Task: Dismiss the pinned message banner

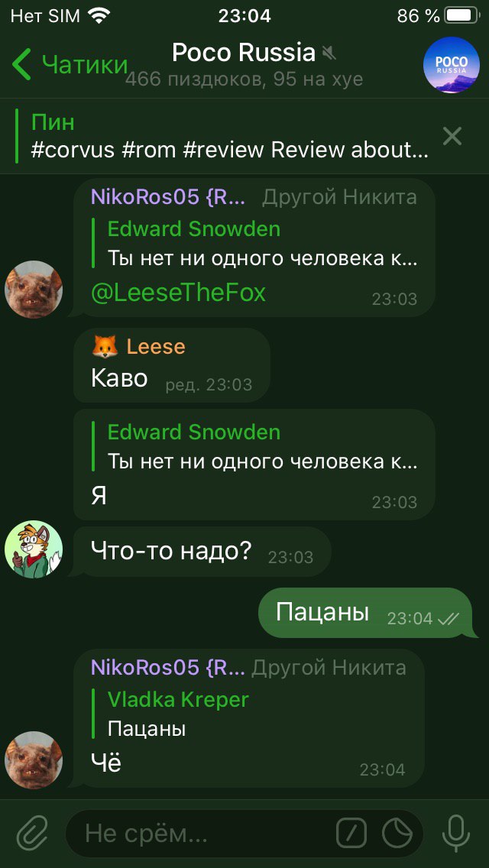Action: pyautogui.click(x=452, y=136)
